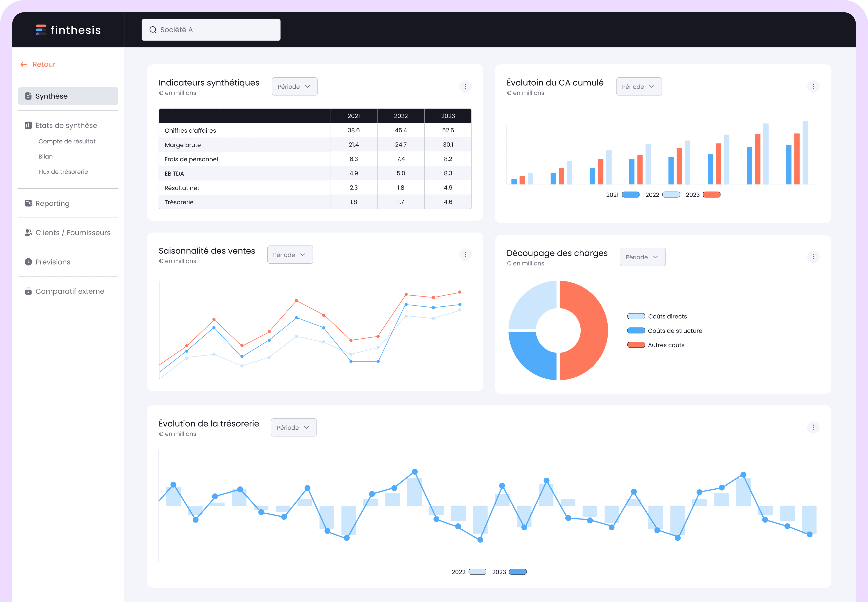Click the Reporting wallet icon

[28, 203]
